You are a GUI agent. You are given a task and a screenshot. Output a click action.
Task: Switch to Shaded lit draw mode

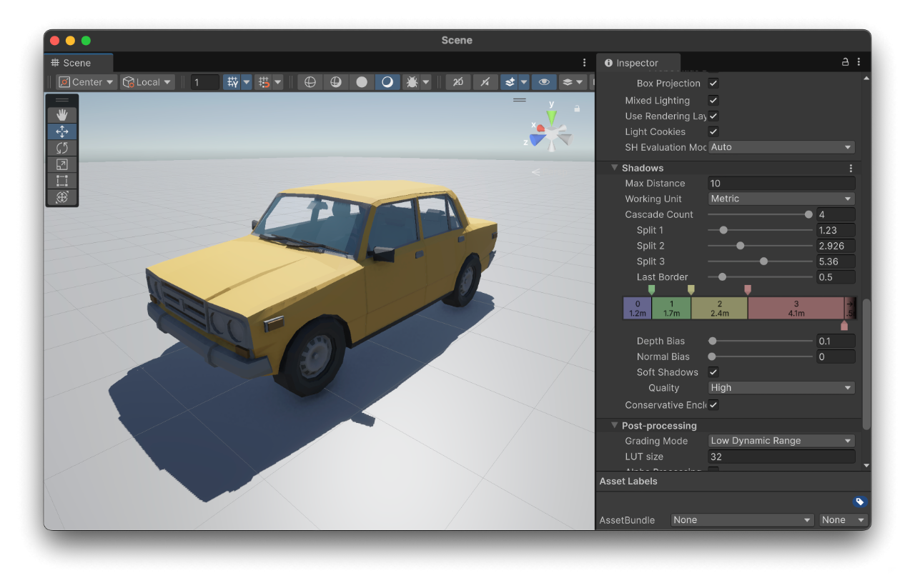[x=387, y=82]
